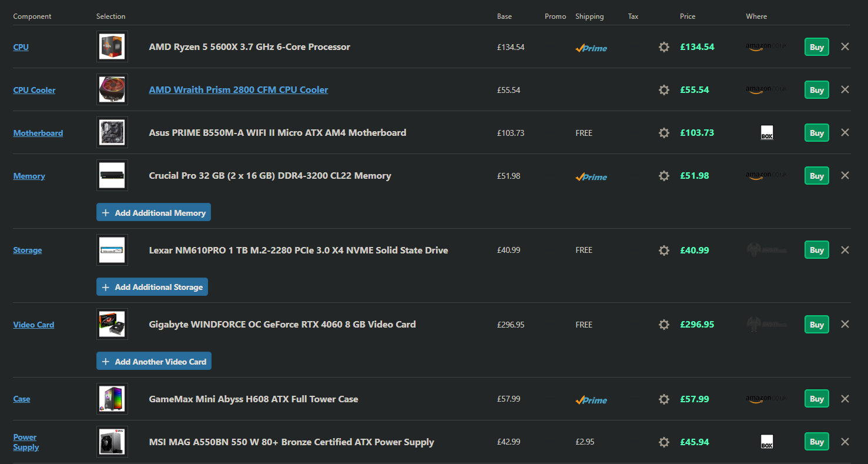Open MSI MAG power supply thumbnail
Screen dimensions: 868x464
(x=112, y=442)
